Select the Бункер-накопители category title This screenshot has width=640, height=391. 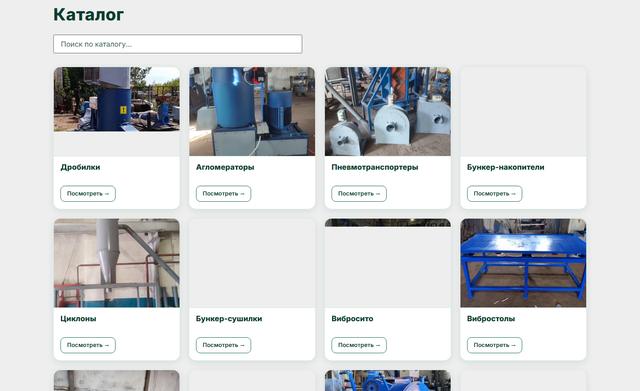505,167
